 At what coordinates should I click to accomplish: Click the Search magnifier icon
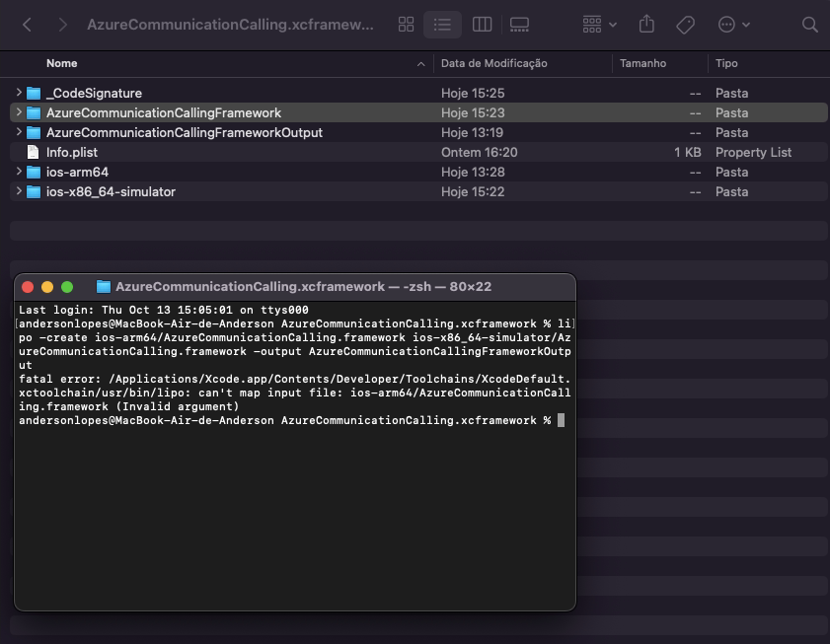809,24
